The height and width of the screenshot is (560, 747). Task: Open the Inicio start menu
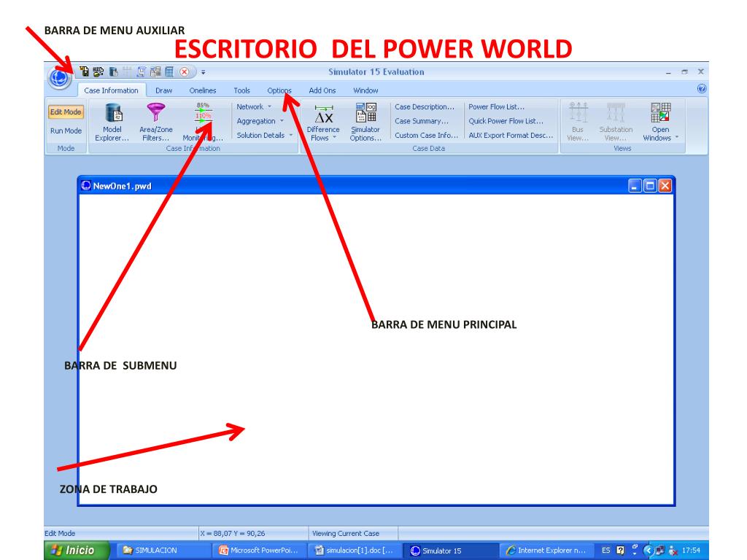(x=77, y=551)
